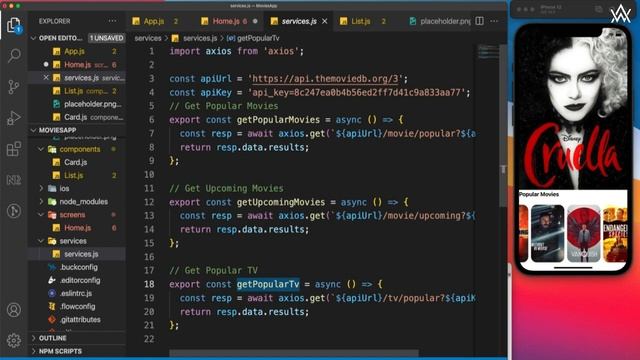Click the editor horizontal scrollbar
The width and height of the screenshot is (640, 360).
pyautogui.click(x=294, y=353)
